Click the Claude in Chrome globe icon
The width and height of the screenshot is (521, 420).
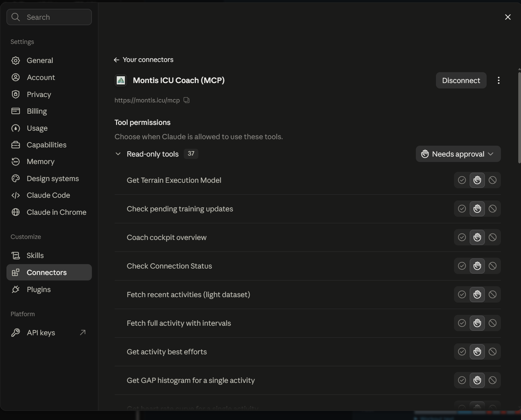pyautogui.click(x=16, y=212)
